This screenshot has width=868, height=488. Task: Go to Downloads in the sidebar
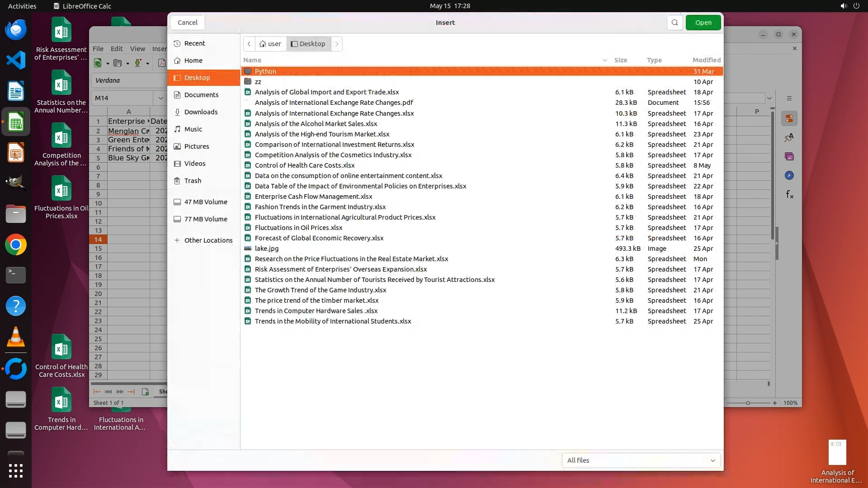pyautogui.click(x=201, y=112)
